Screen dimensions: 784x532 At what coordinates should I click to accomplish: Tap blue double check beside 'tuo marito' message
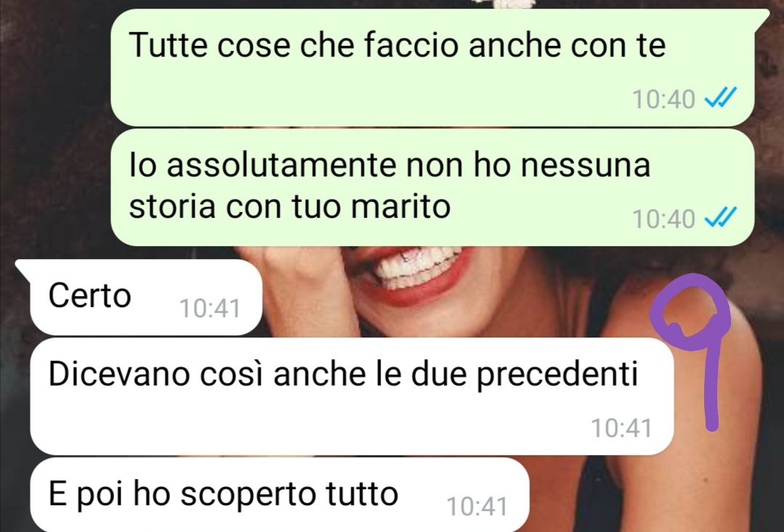coord(721,218)
